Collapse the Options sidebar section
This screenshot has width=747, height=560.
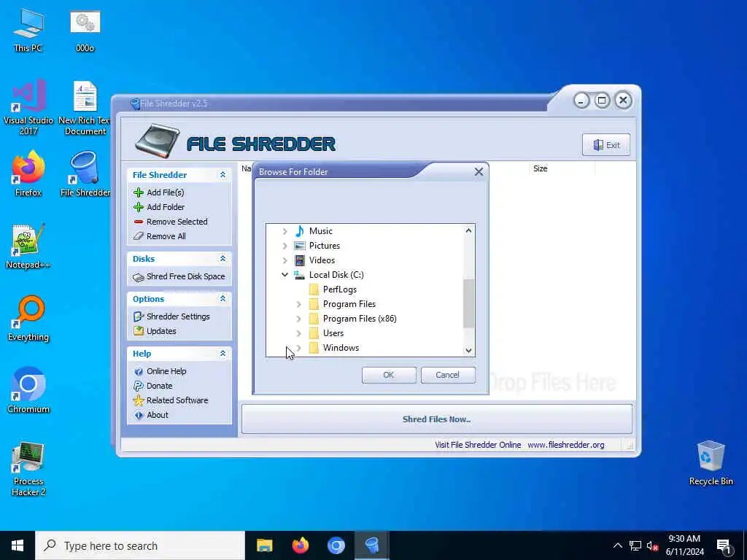(222, 298)
